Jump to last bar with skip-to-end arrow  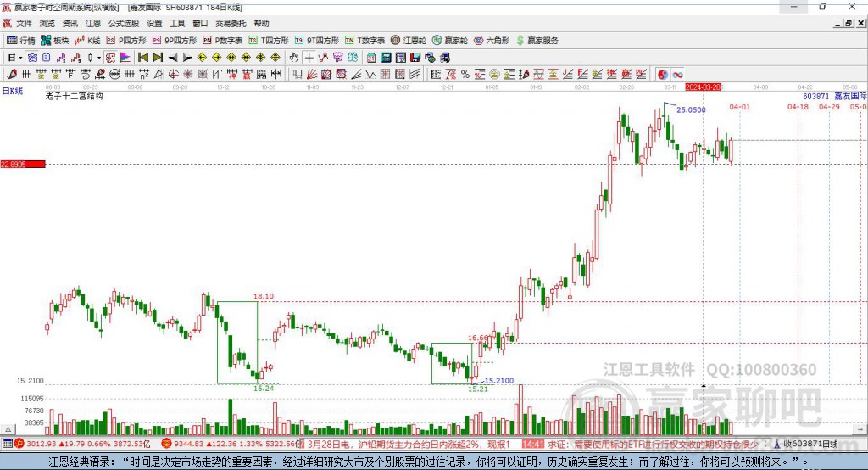(158, 58)
